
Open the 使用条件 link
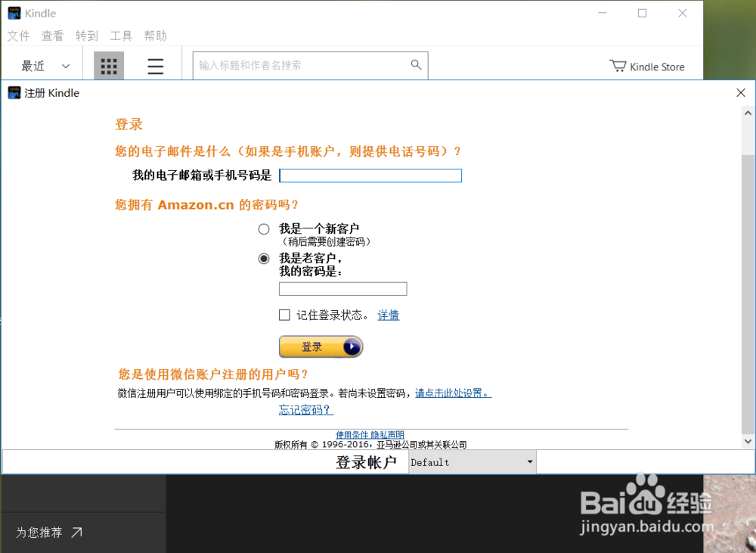pos(352,435)
